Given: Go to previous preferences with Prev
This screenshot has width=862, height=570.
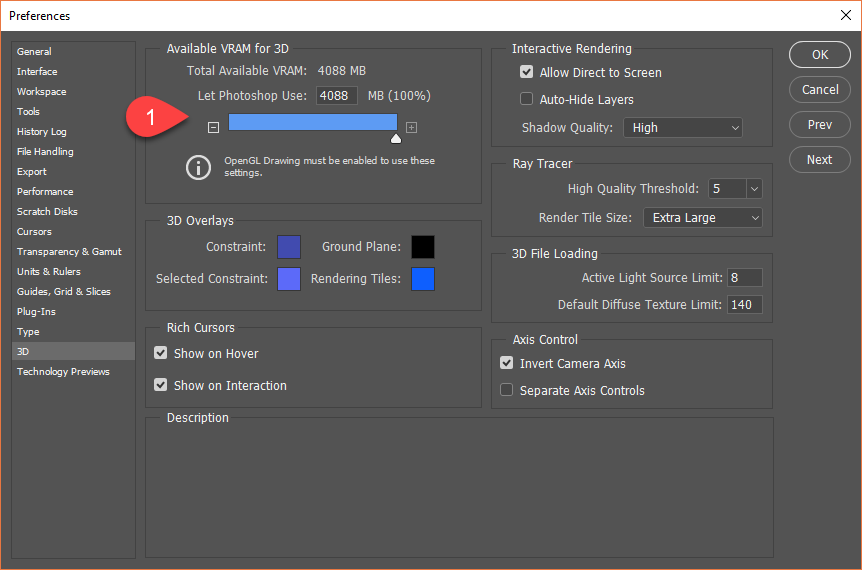Looking at the screenshot, I should tap(820, 125).
